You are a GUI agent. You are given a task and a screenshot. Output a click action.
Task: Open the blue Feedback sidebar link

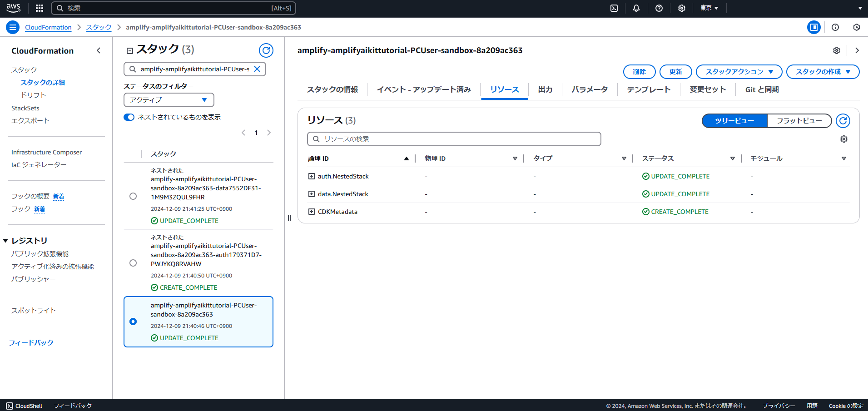pyautogui.click(x=31, y=342)
